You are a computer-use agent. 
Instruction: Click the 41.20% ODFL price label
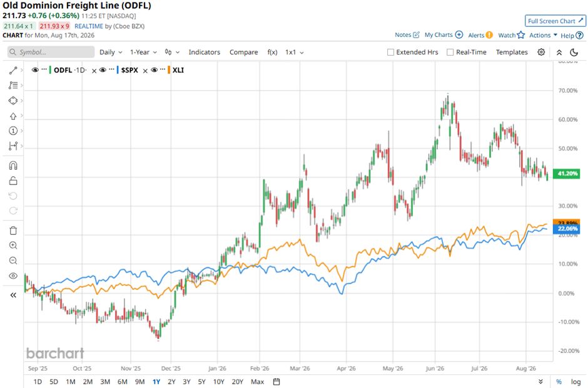pos(567,174)
